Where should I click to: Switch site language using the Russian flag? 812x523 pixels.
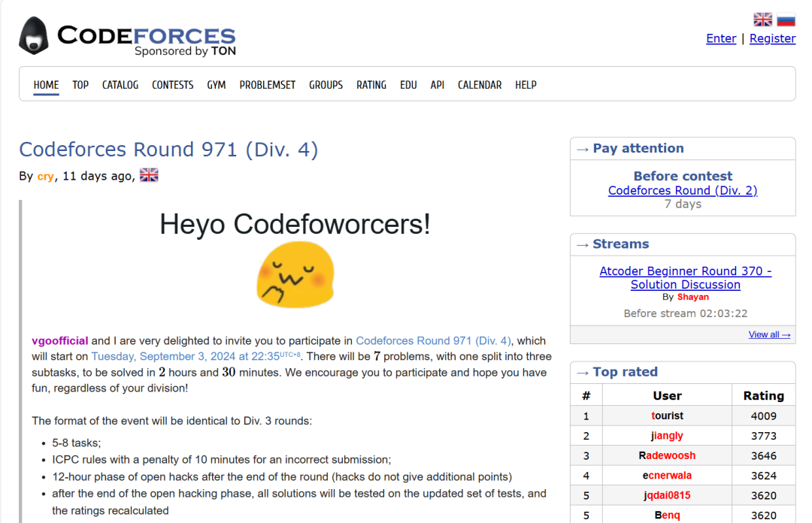tap(786, 19)
